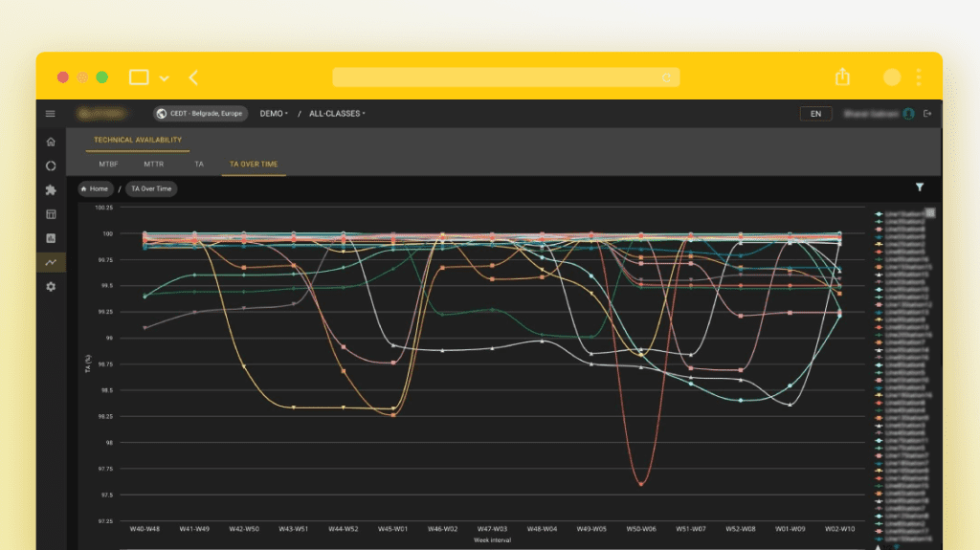Open the puzzle piece plugins icon
The height and width of the screenshot is (550, 980).
(x=51, y=189)
